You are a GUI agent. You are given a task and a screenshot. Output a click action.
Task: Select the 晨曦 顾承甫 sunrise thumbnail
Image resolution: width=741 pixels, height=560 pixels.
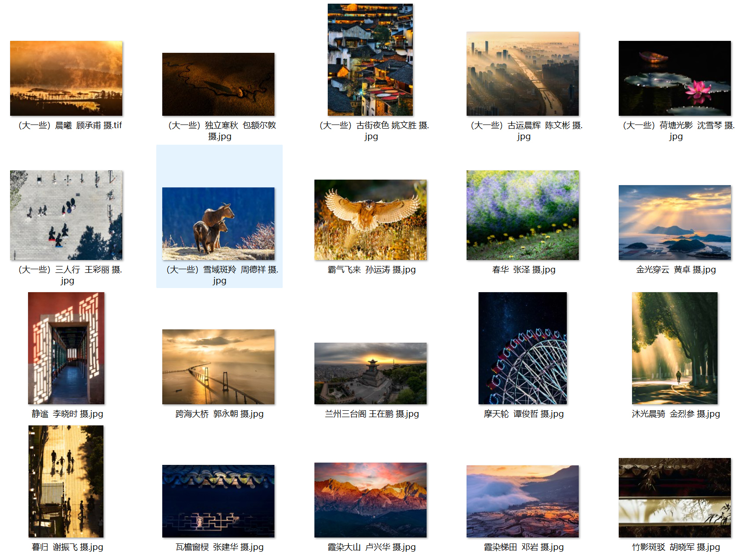pyautogui.click(x=66, y=79)
